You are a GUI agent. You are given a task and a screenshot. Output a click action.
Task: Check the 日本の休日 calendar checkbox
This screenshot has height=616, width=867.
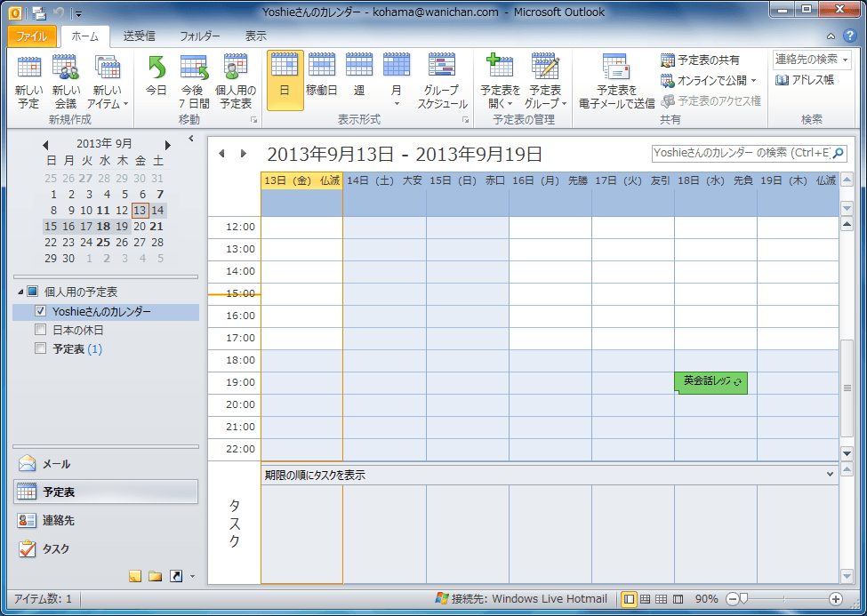point(40,330)
